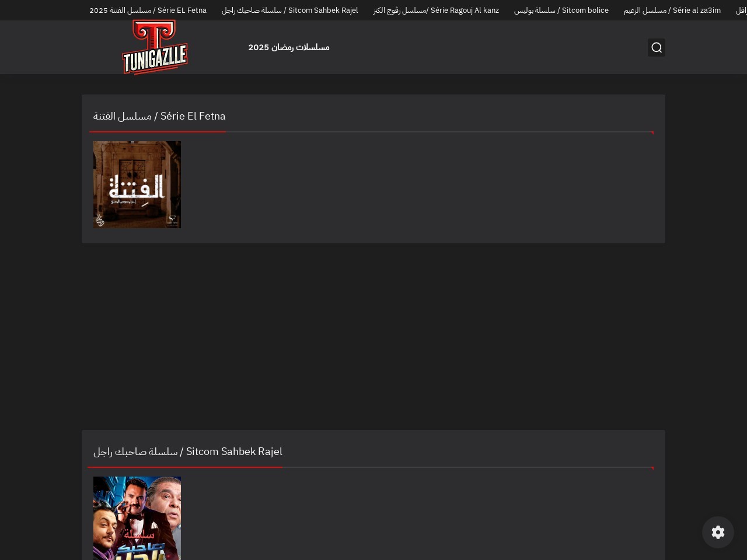Screen dimensions: 747x560
Task: Click the Tunigazlle logo
Action: pyautogui.click(x=155, y=47)
